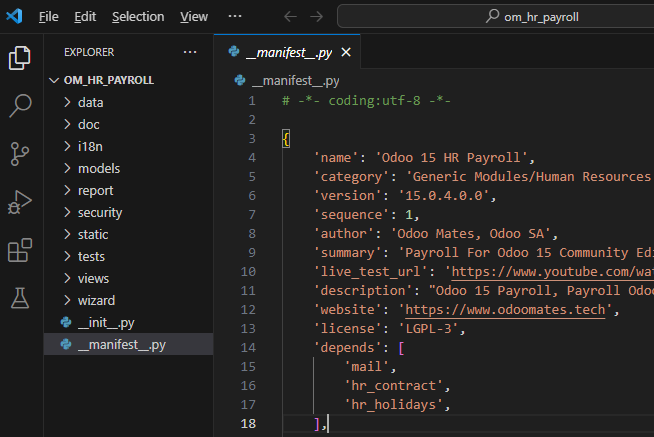The height and width of the screenshot is (437, 654).
Task: Click the 'Odoo Mates, Odoo SA' author string
Action: click(x=470, y=234)
